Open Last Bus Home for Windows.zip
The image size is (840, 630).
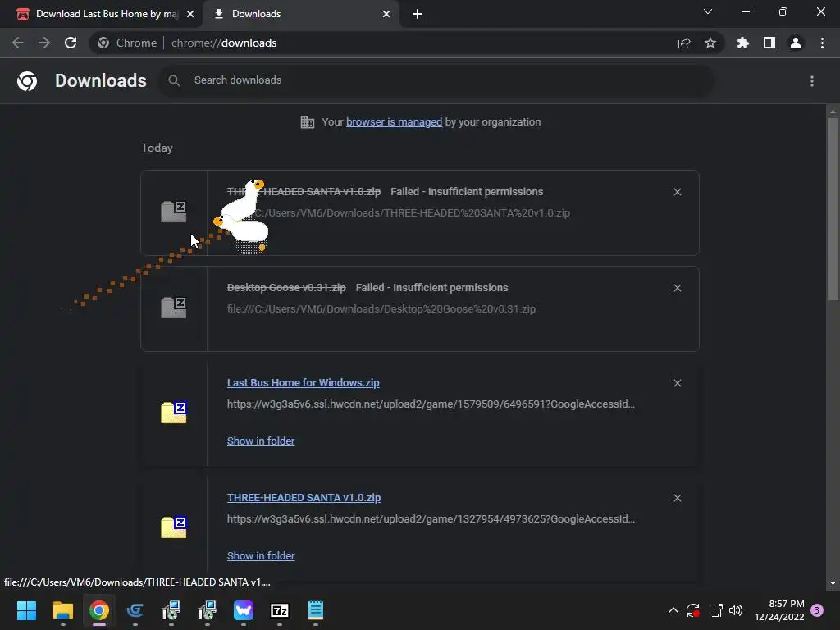tap(304, 383)
